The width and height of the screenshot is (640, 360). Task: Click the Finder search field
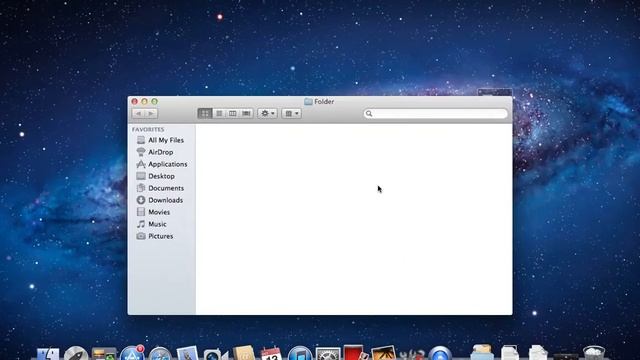click(x=436, y=113)
